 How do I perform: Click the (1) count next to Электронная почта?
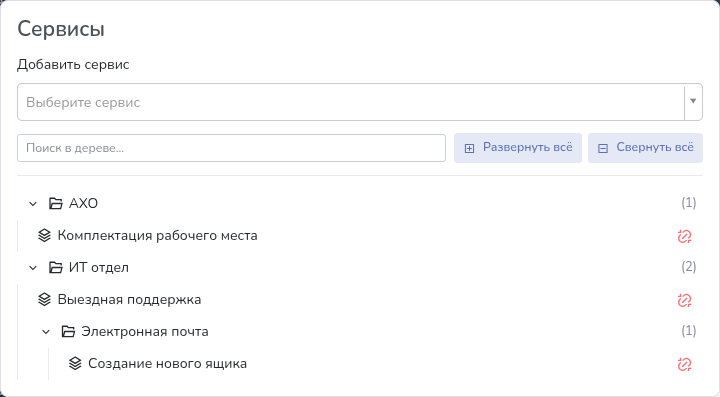pos(688,331)
